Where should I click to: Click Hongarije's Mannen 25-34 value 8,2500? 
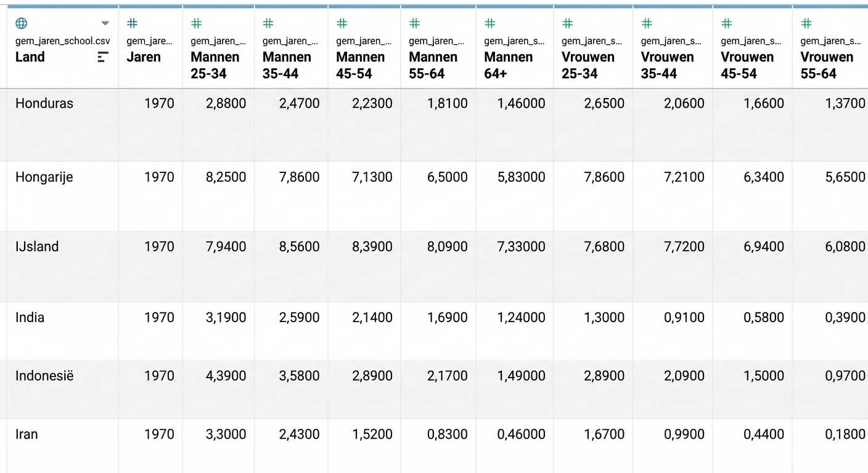tap(226, 177)
